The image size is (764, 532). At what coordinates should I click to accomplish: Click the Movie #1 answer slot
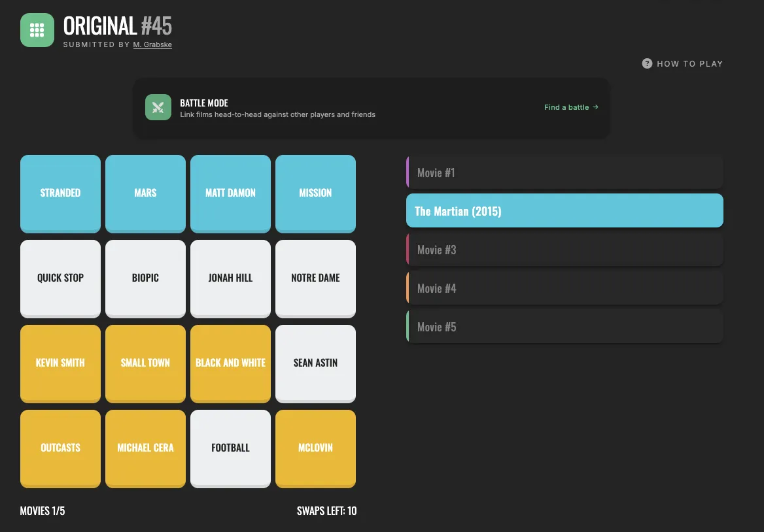[x=564, y=173]
